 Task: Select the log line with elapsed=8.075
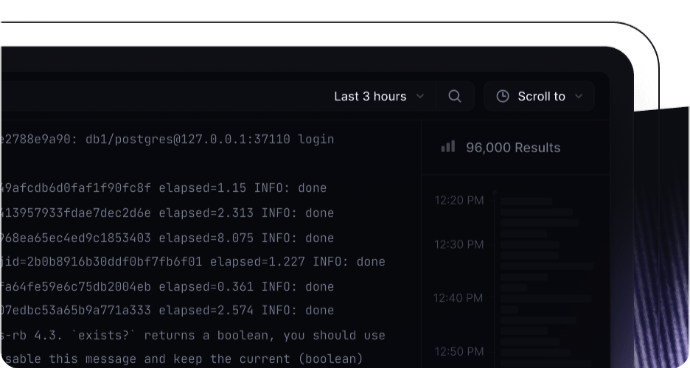(x=167, y=238)
